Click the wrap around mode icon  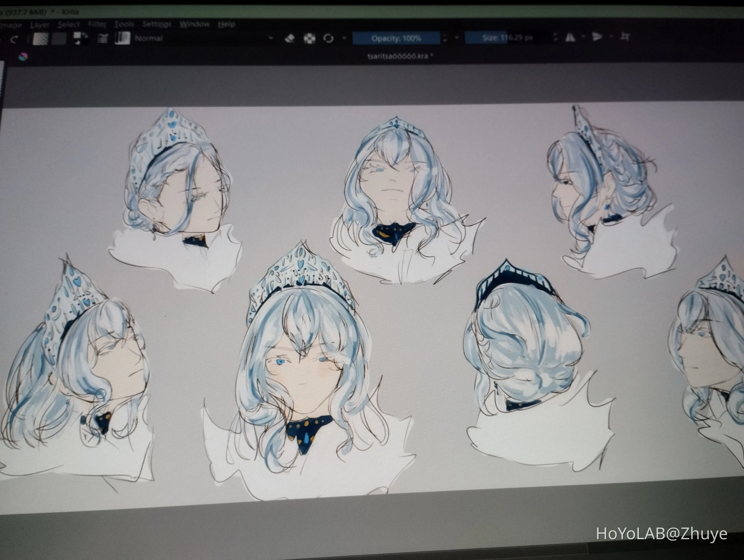[x=625, y=36]
